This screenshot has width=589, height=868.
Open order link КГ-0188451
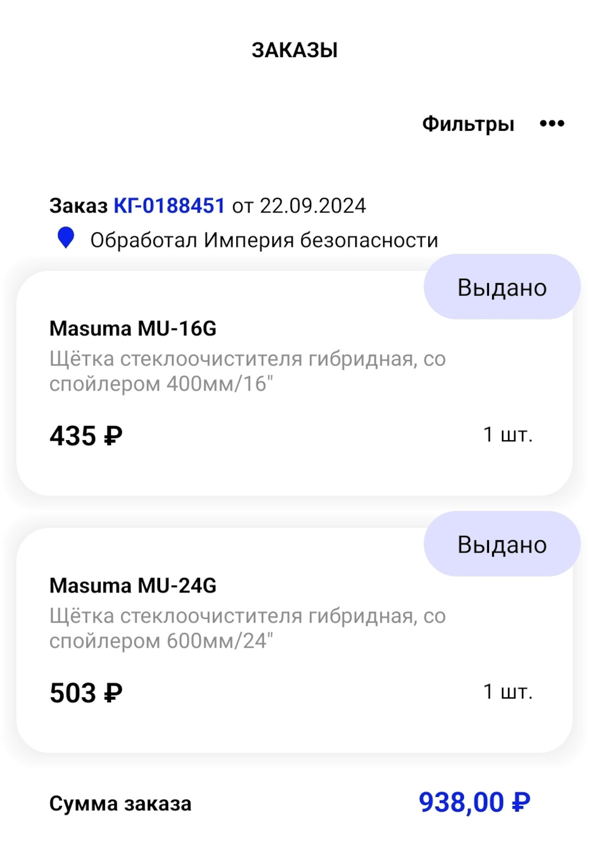click(x=169, y=206)
